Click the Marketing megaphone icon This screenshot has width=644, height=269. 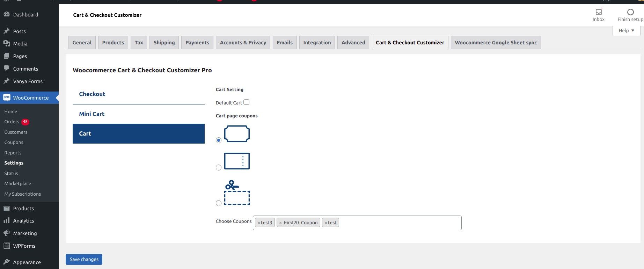pyautogui.click(x=6, y=233)
